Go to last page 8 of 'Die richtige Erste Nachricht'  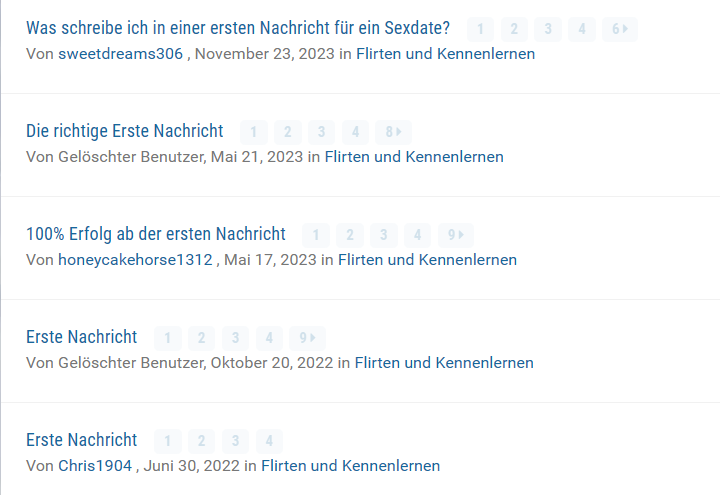(x=393, y=132)
